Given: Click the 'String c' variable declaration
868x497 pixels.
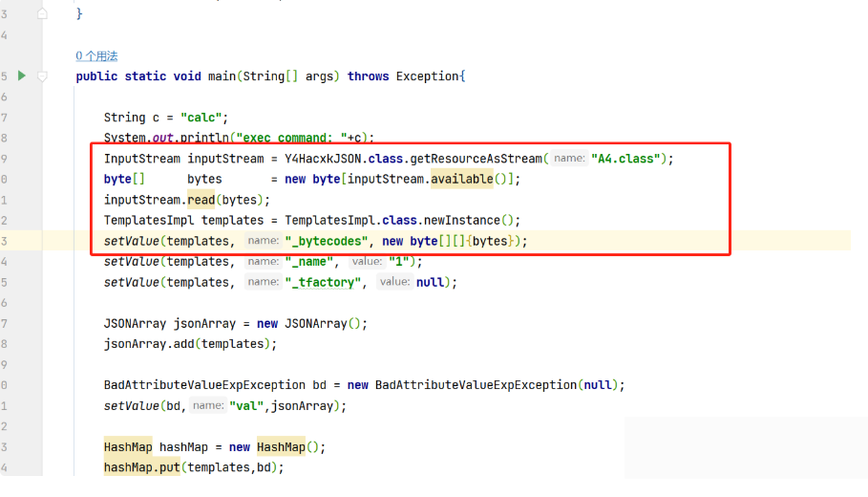Looking at the screenshot, I should pos(131,118).
